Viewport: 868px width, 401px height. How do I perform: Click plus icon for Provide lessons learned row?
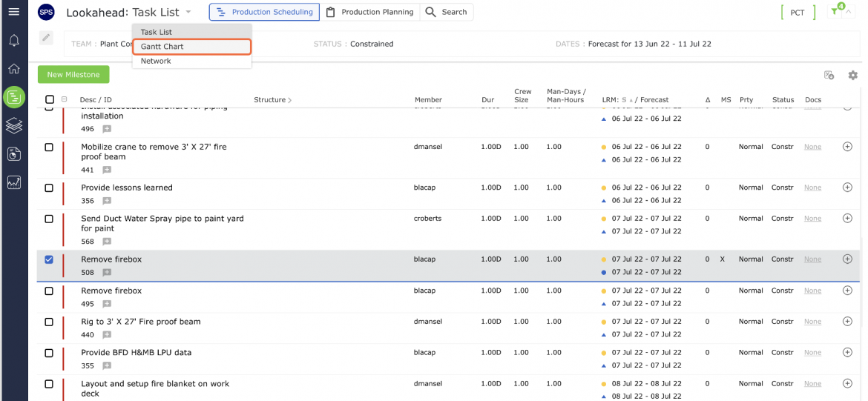[x=847, y=188]
